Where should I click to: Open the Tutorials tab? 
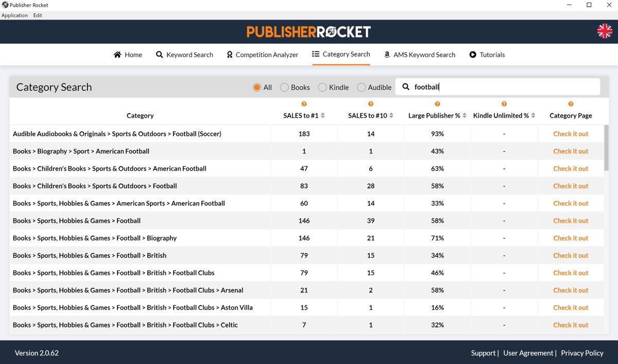pos(487,55)
